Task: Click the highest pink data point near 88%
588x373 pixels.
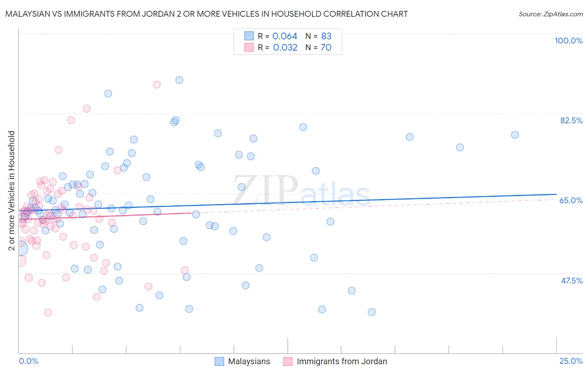Action: 157,84
